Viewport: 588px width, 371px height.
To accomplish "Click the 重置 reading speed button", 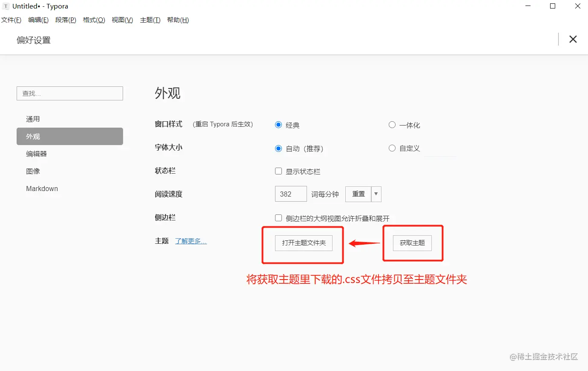I will click(x=359, y=194).
